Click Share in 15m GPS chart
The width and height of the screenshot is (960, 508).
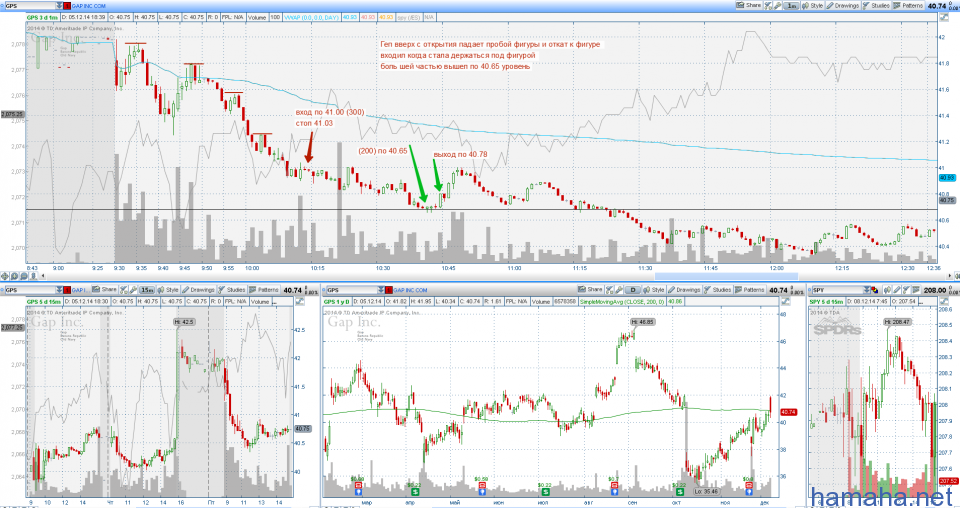103,289
